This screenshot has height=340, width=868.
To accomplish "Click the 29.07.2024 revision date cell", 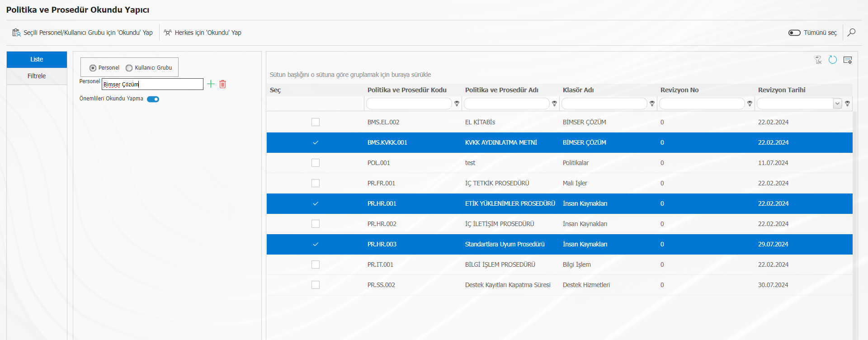I will (773, 244).
